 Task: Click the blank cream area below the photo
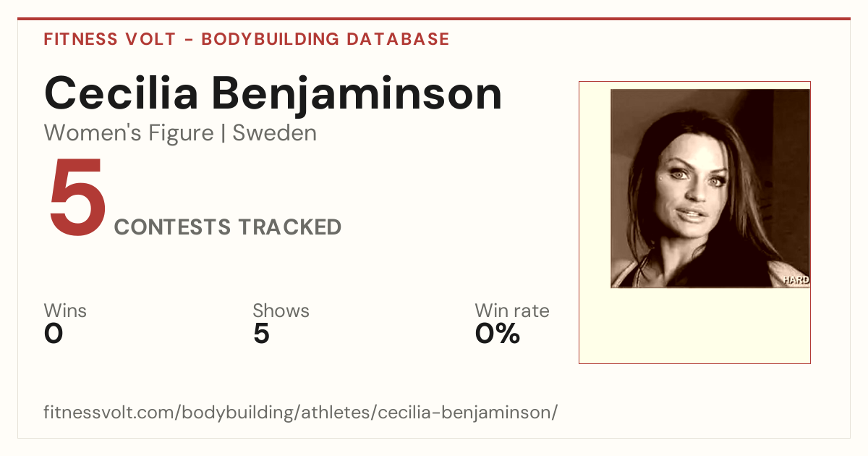[x=694, y=324]
